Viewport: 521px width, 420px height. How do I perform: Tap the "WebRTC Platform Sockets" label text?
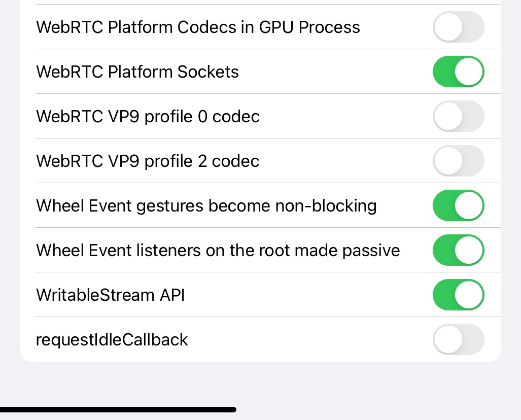[137, 72]
